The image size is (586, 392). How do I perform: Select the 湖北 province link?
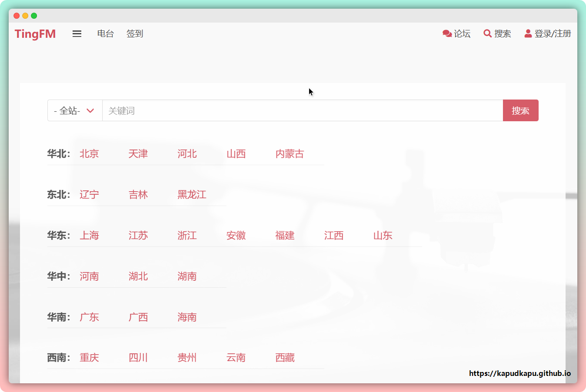(x=138, y=276)
